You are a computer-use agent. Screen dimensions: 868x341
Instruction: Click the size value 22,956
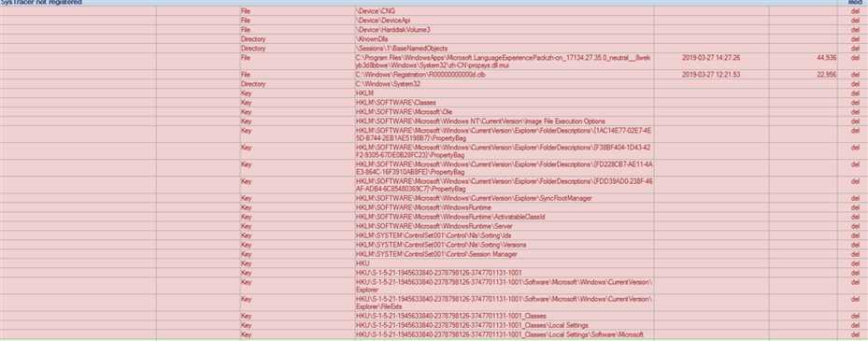click(827, 74)
